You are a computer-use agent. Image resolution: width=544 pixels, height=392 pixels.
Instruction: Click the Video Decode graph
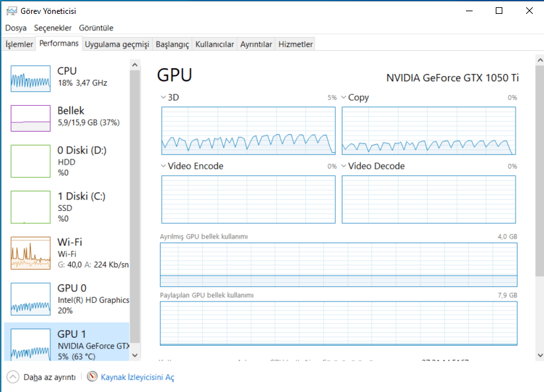coord(429,200)
